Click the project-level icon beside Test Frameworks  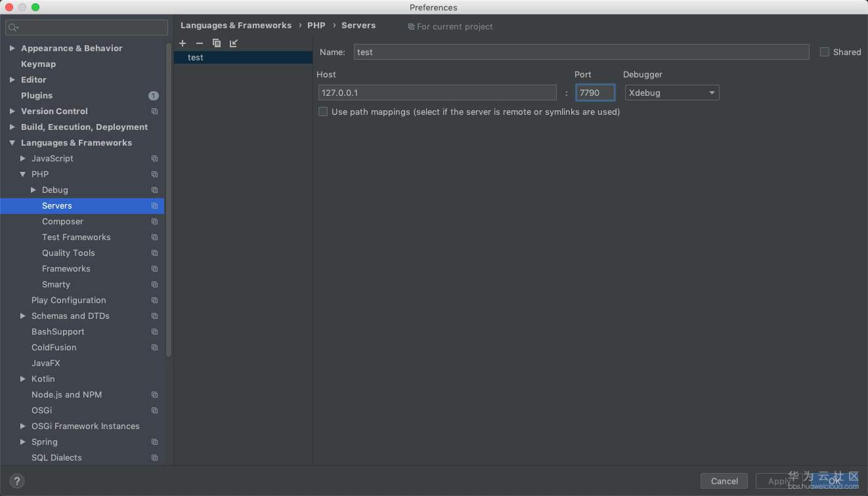154,238
